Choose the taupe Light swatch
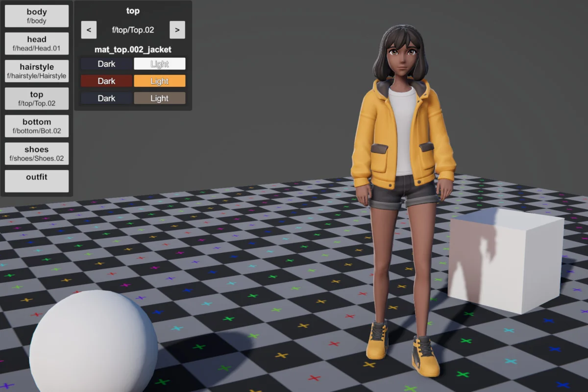 [x=160, y=98]
